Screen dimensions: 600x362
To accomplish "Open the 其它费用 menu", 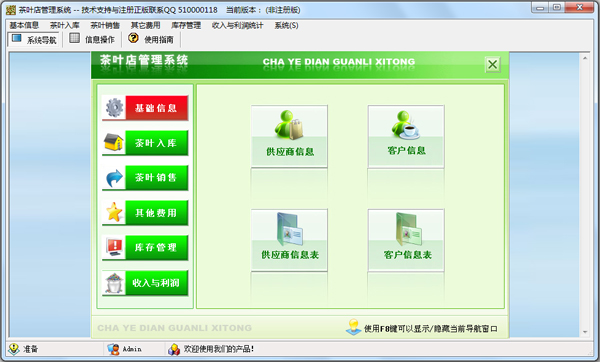I will 145,25.
